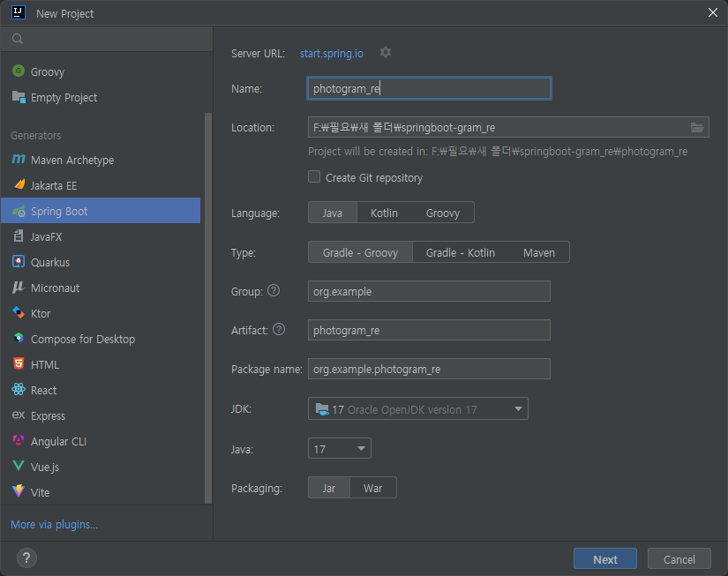728x576 pixels.
Task: Click the Maven Archetype icon
Action: [19, 159]
